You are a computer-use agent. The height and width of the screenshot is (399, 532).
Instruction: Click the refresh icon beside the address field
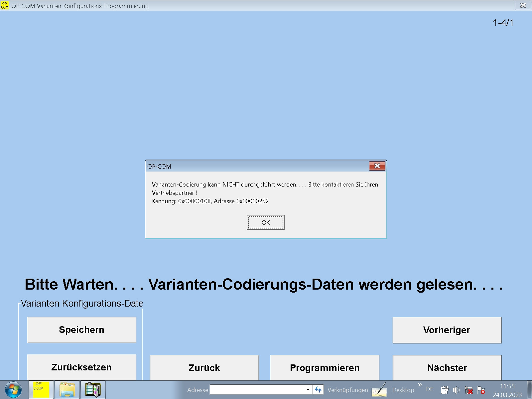click(318, 390)
